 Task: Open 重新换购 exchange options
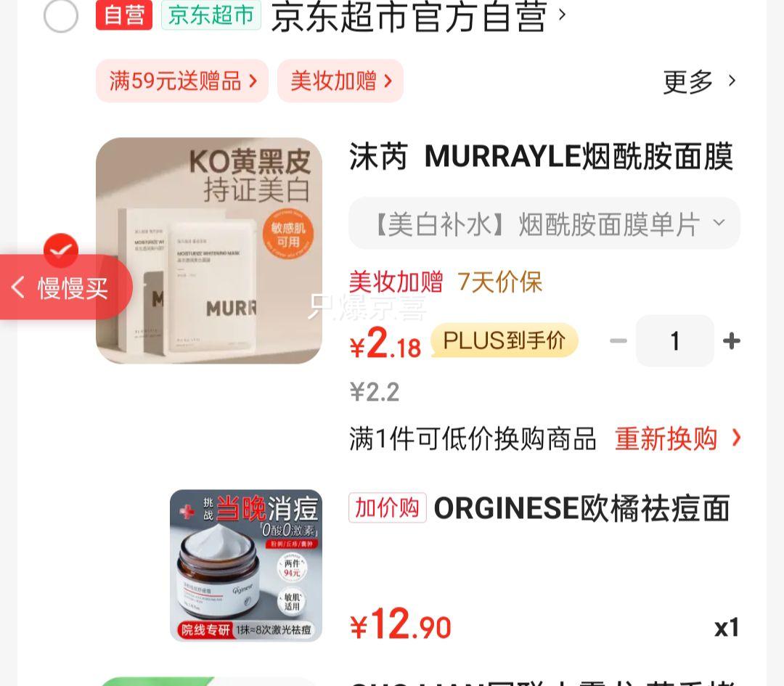[x=677, y=438]
